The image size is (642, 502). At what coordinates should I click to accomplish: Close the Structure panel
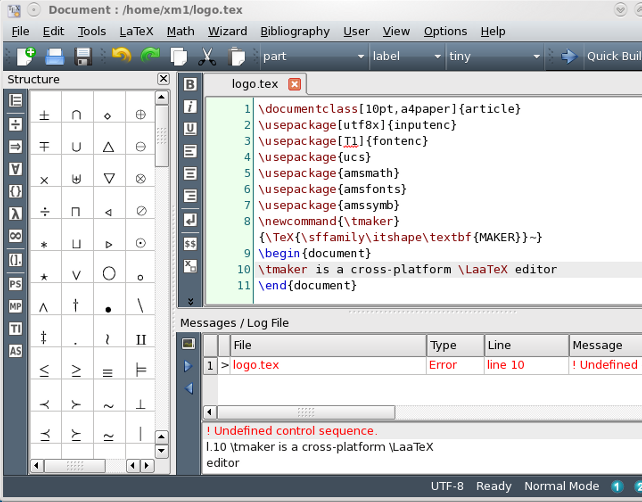pos(163,79)
